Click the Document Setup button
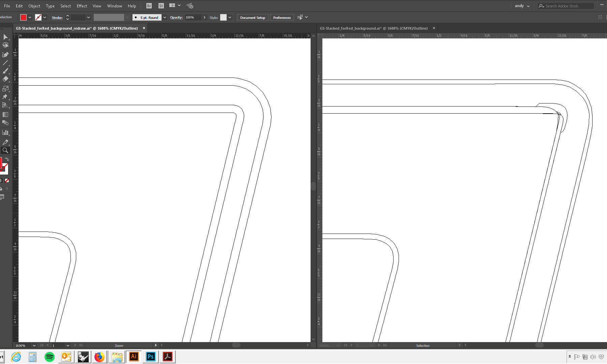The width and height of the screenshot is (607, 364). click(253, 18)
